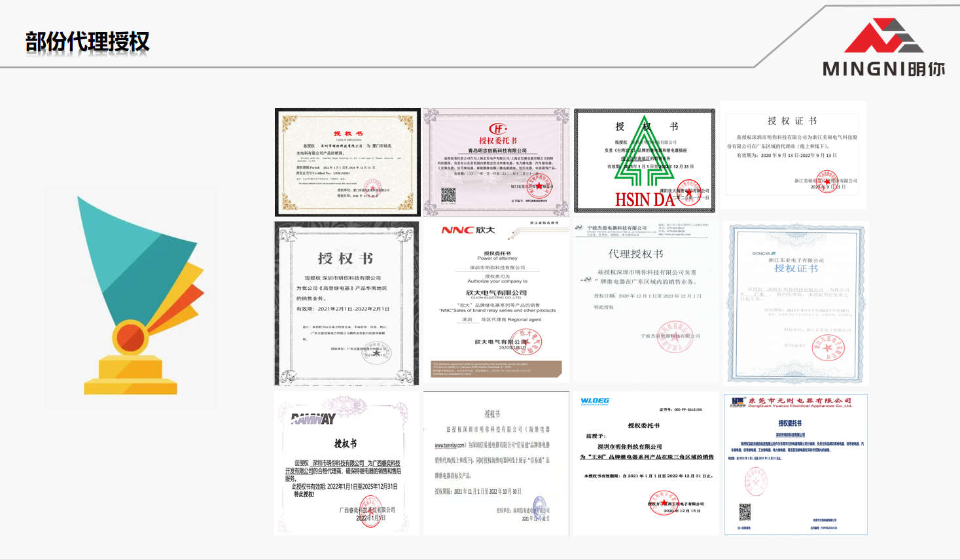Open the Xiamen gold-bordered 授权书 certificate
960x560 pixels.
point(347,162)
